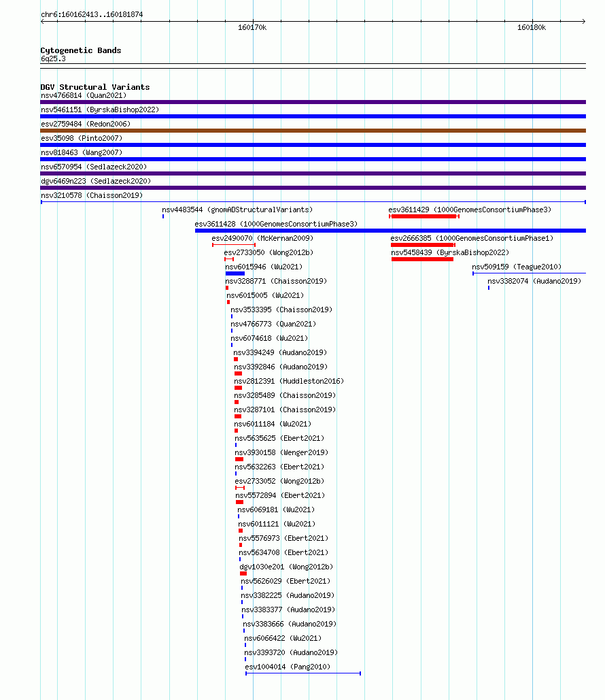The width and height of the screenshot is (605, 700).
Task: Click nsv2812391 (Huddleston2016) label
Action: (x=289, y=381)
